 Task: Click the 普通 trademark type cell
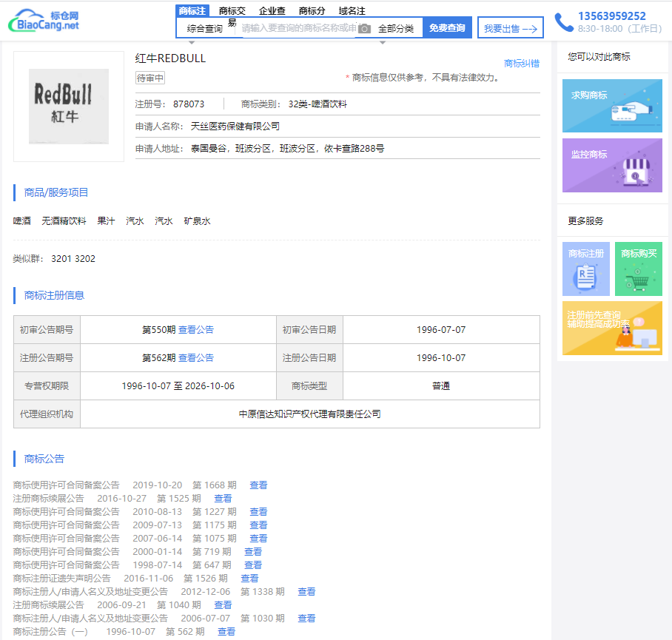click(441, 386)
